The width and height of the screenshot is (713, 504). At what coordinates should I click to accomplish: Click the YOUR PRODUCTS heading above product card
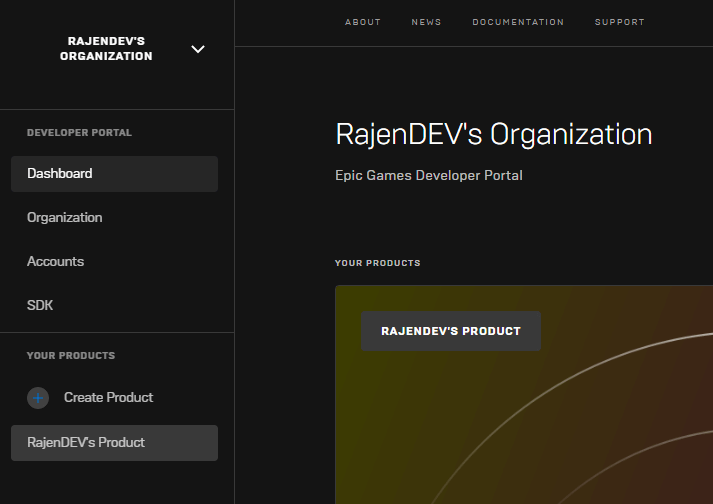coord(377,263)
